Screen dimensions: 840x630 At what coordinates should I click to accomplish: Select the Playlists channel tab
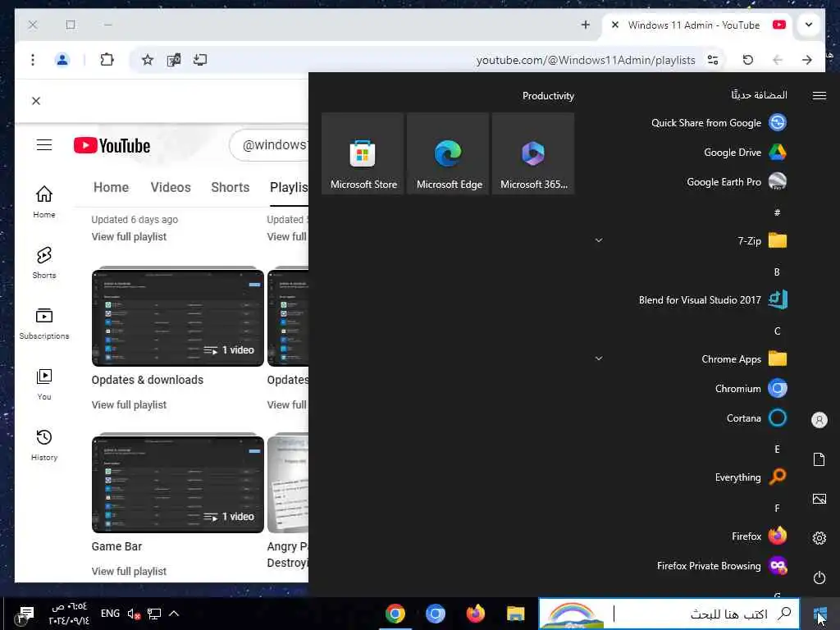[289, 188]
